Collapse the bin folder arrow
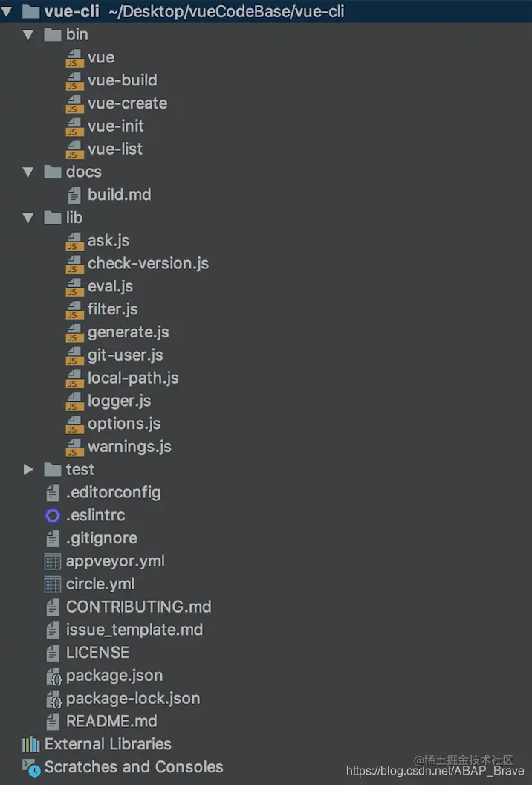532x785 pixels. 28,34
